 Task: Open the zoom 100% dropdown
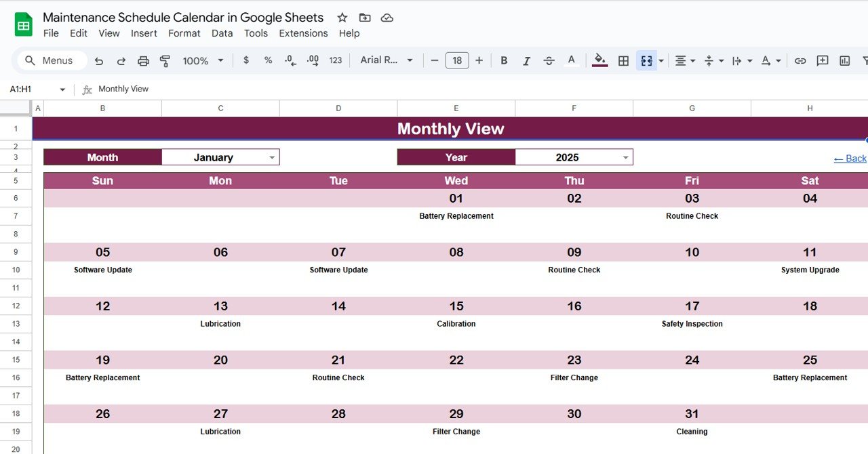pos(203,60)
